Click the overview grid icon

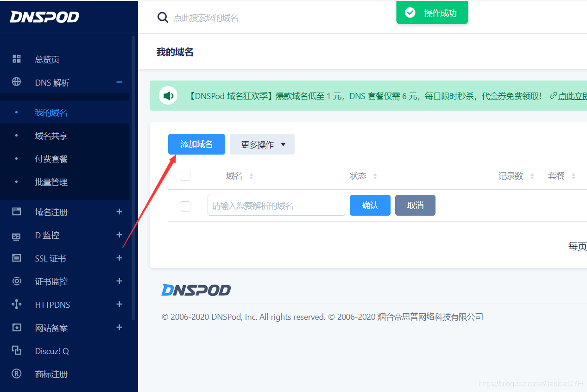click(x=17, y=59)
